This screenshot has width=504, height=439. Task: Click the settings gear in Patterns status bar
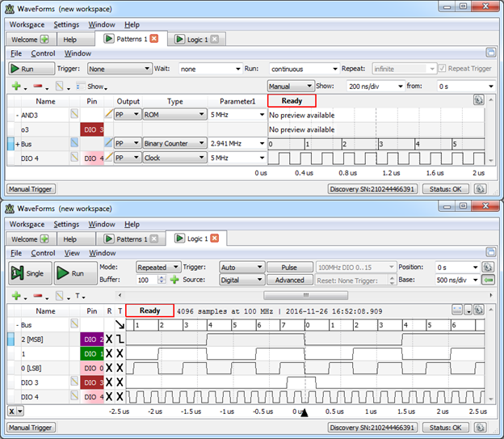(480, 189)
